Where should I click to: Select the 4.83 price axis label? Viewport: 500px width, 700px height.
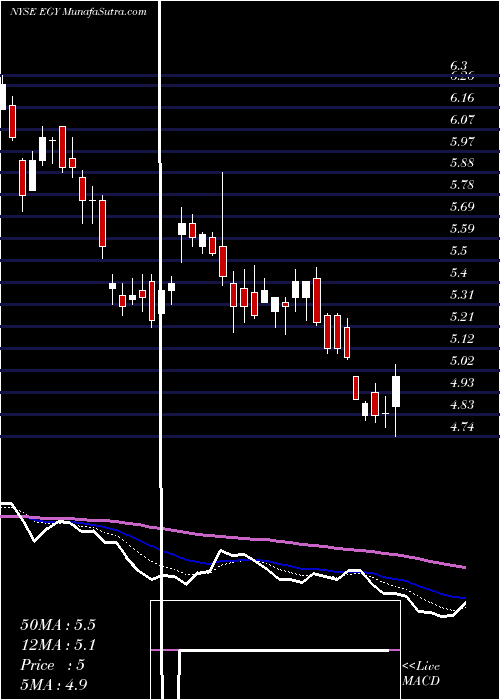[462, 405]
